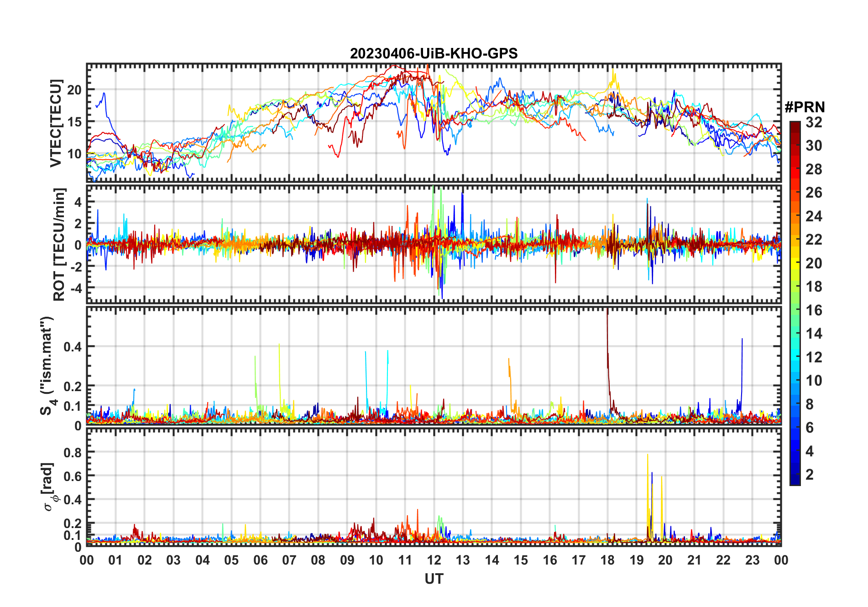Click the S4 y-axis label
Image resolution: width=868 pixels, height=607 pixels.
click(48, 366)
